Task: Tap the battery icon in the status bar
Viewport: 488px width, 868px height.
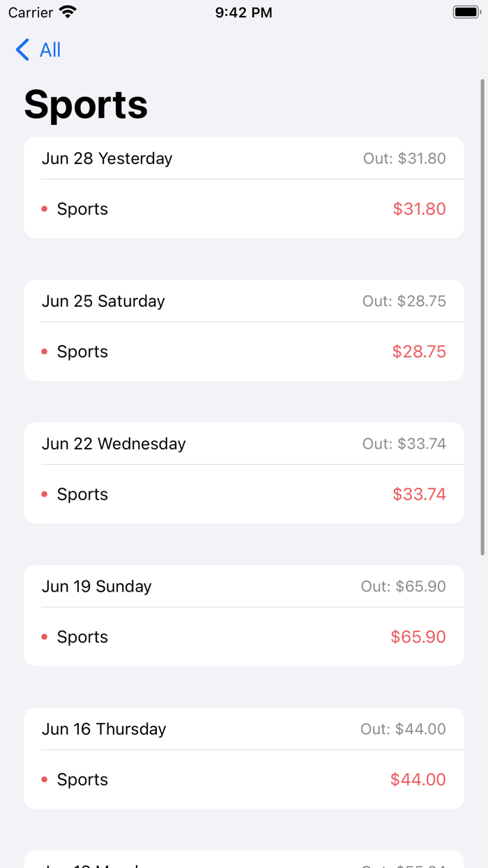Action: click(466, 11)
